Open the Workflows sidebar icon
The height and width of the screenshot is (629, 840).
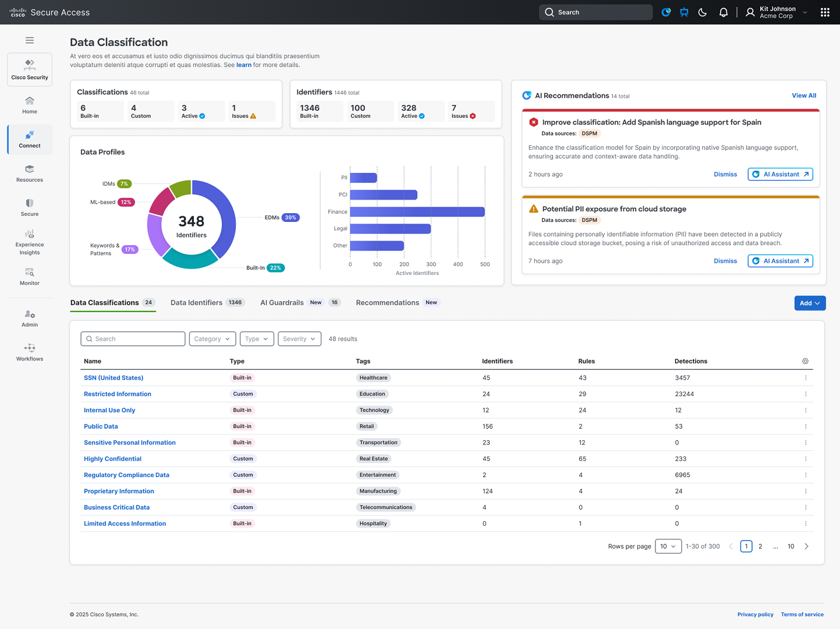coord(30,352)
